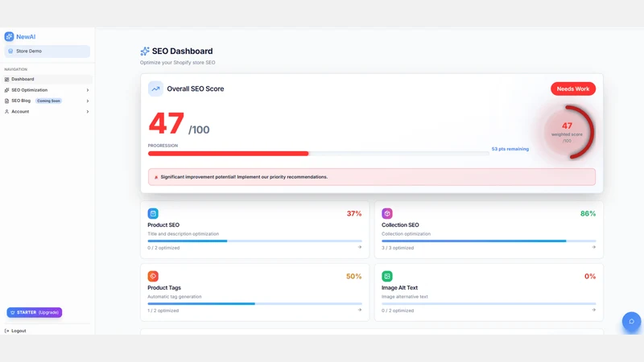Click the Account person icon
644x362 pixels.
[x=6, y=112]
